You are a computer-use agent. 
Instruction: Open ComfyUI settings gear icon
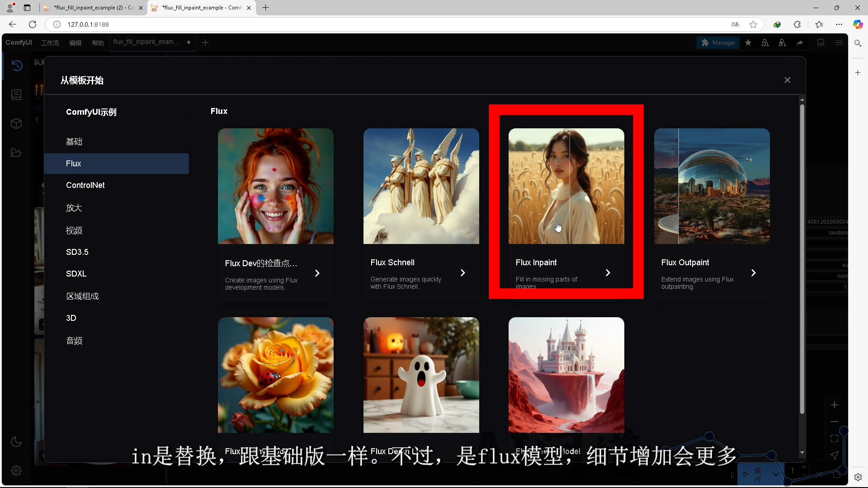click(x=16, y=470)
